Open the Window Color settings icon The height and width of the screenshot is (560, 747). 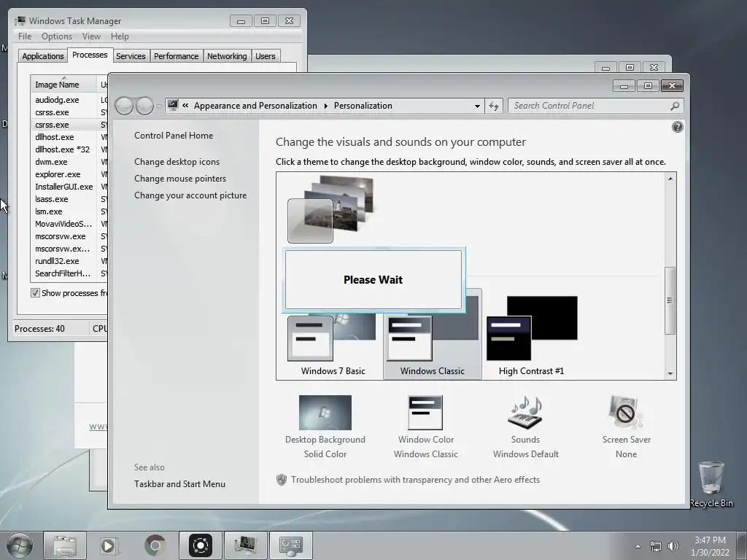[x=425, y=413]
